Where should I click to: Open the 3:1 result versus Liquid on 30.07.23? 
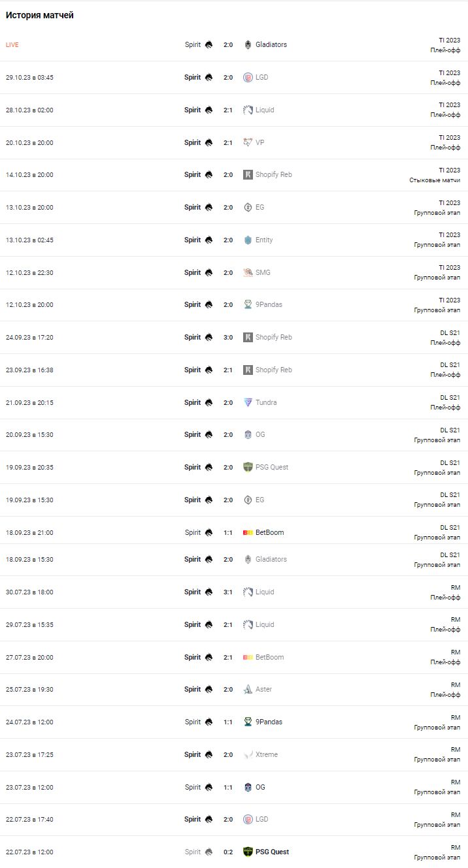tap(228, 592)
